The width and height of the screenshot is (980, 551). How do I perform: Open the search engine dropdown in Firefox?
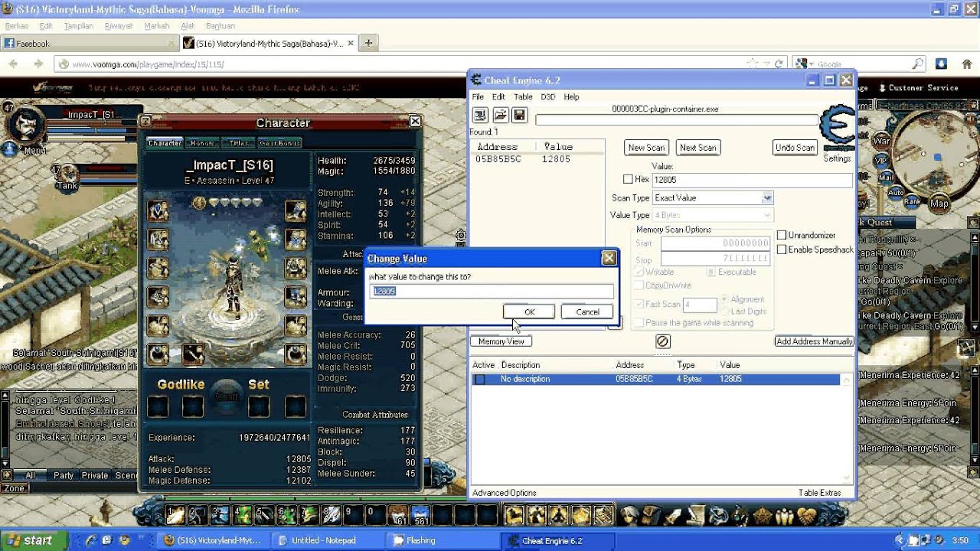pos(804,64)
